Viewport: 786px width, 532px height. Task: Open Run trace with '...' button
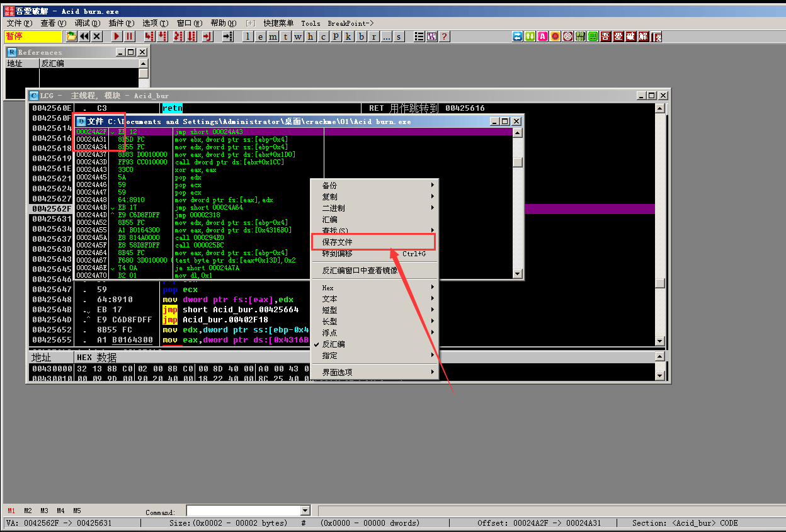386,37
